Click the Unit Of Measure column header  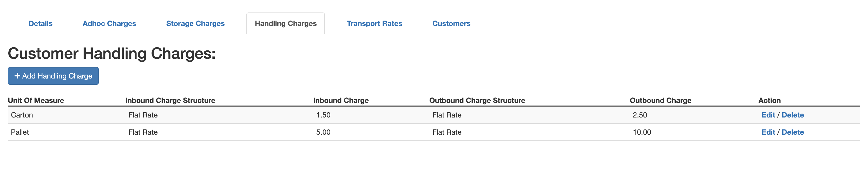click(x=36, y=100)
